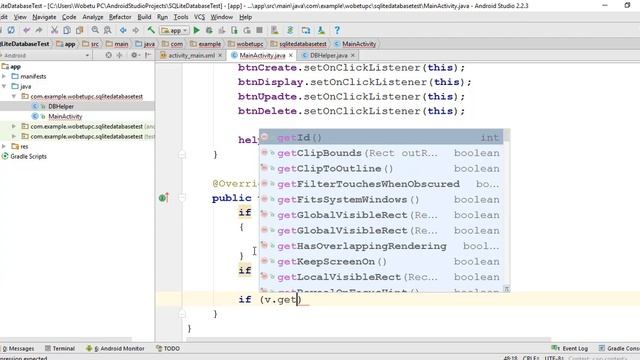Click the Copy icon in toolbar

67,30
